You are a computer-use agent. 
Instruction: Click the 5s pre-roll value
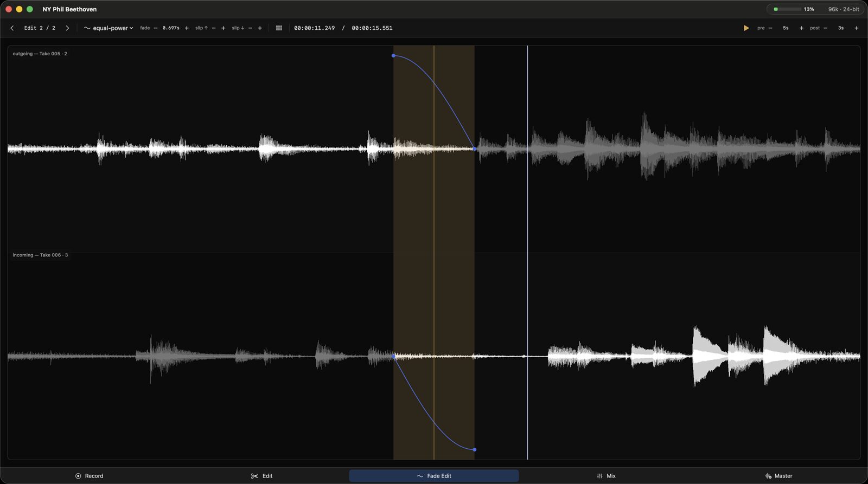coord(786,28)
